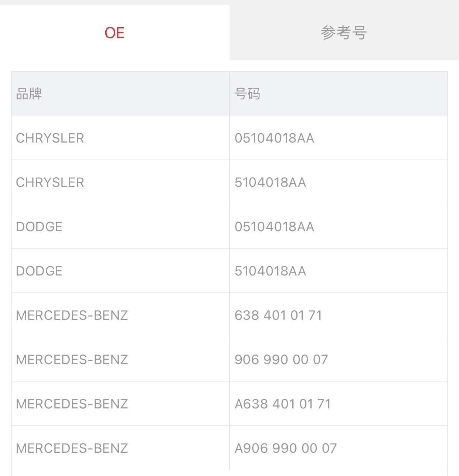The width and height of the screenshot is (459, 476).
Task: Select number 05104018AA in the first CHRYSLER row
Action: pos(274,138)
